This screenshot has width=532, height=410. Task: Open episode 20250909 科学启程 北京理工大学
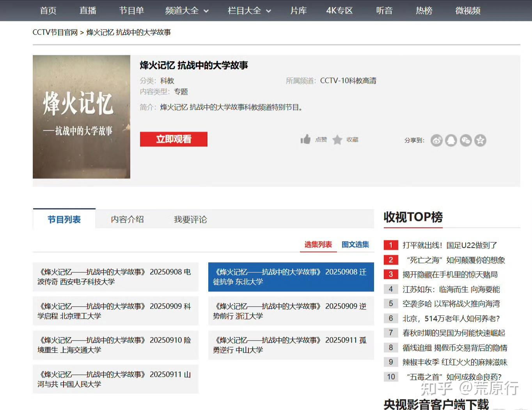point(115,311)
